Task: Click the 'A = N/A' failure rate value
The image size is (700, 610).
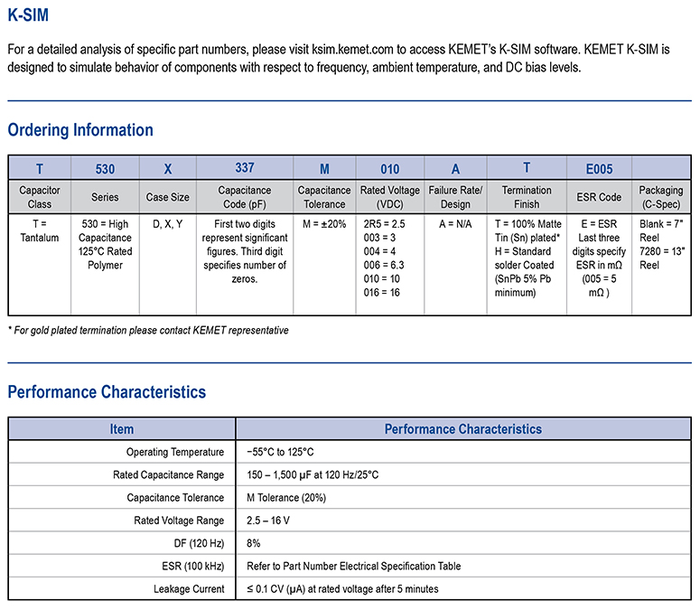Action: 455,224
